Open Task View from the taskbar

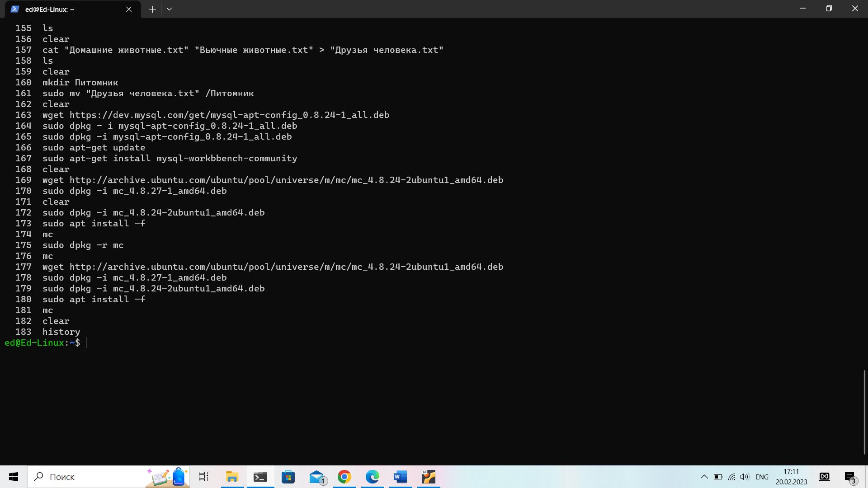click(x=203, y=477)
